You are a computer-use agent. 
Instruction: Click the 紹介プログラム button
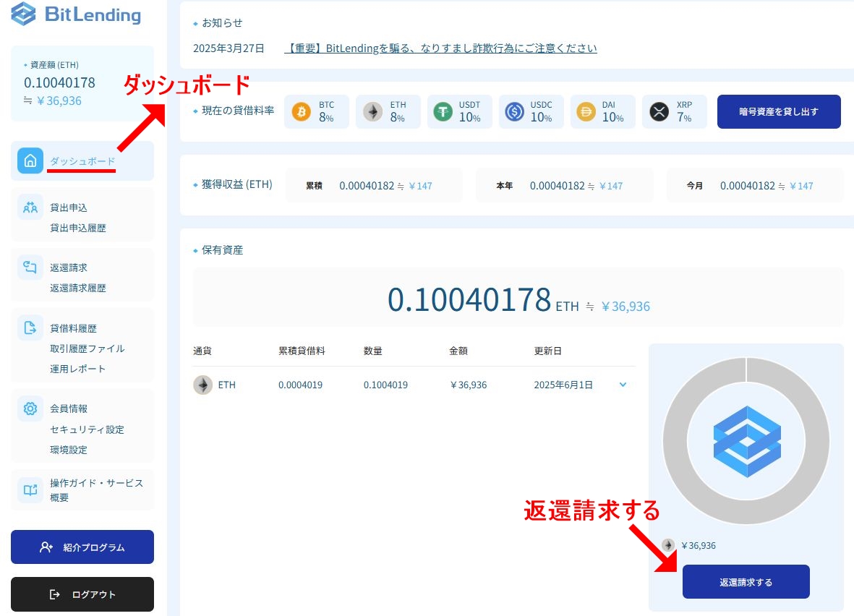[82, 547]
